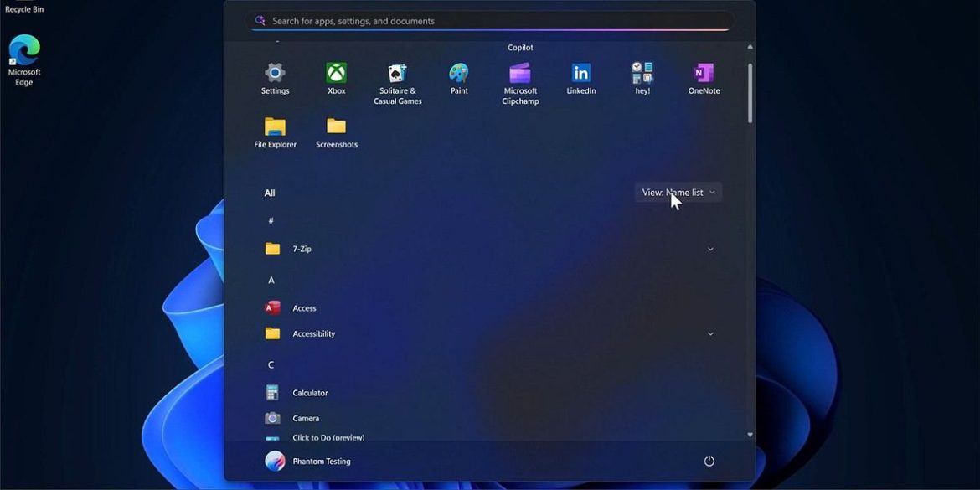Jump to letter C section header
Viewport: 980px width, 490px height.
click(x=271, y=365)
